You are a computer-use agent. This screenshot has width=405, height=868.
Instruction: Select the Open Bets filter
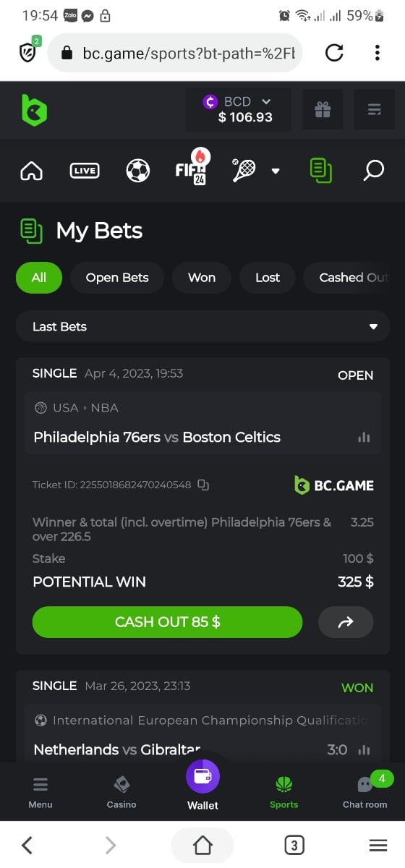pyautogui.click(x=117, y=278)
